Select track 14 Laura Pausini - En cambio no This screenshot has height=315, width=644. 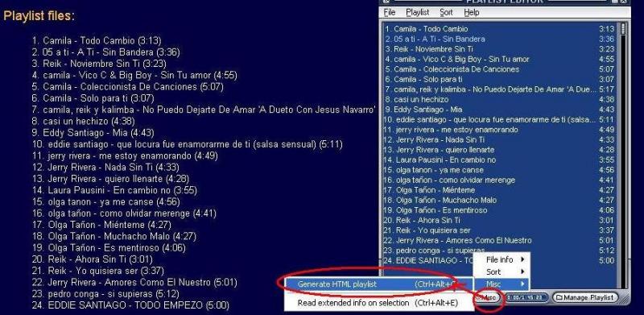[499, 160]
